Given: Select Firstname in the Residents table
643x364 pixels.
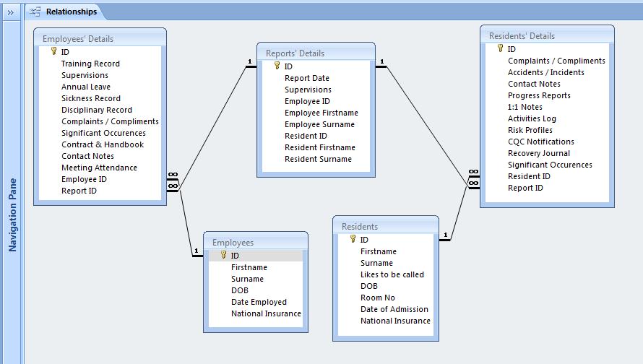Looking at the screenshot, I should tap(379, 251).
